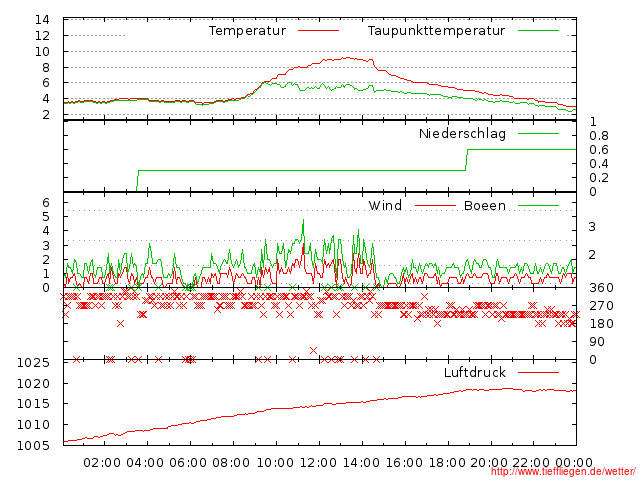The height and width of the screenshot is (480, 640).
Task: Click the 20:00 time axis label
Action: tap(489, 462)
